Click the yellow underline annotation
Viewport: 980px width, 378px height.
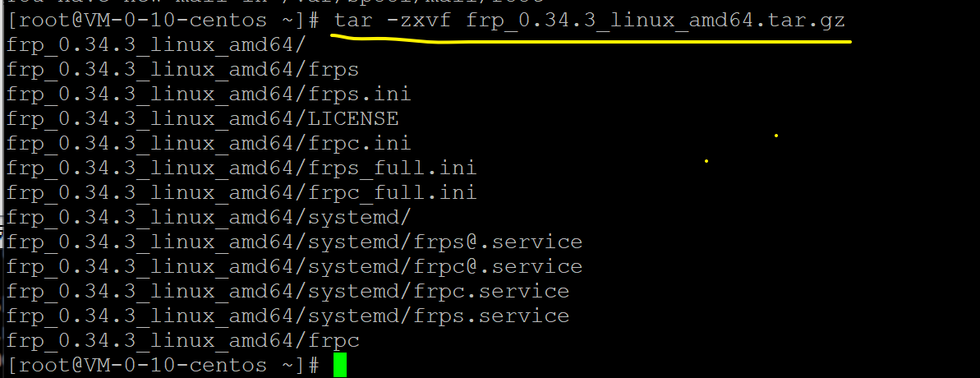coord(591,40)
